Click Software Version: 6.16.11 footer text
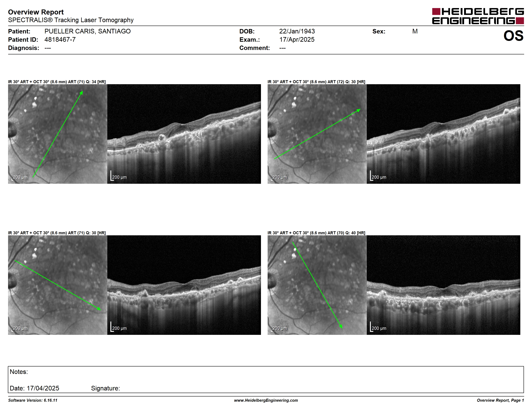532x411 pixels. [x=33, y=400]
